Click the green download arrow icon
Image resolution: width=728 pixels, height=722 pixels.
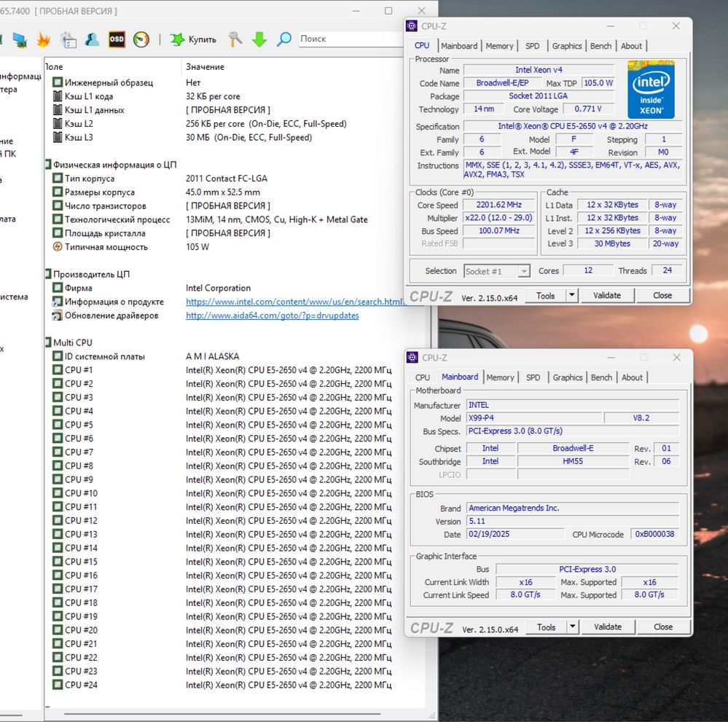pos(259,39)
